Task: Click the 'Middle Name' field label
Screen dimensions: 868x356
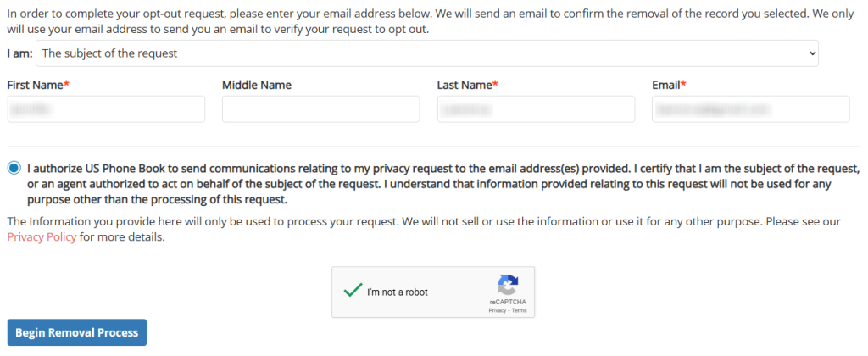Action: (256, 85)
